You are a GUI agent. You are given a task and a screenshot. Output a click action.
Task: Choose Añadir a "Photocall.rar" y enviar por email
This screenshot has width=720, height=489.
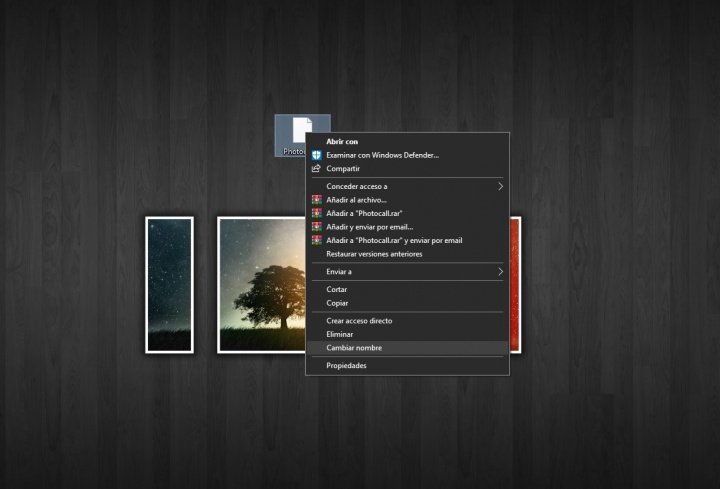click(x=407, y=240)
